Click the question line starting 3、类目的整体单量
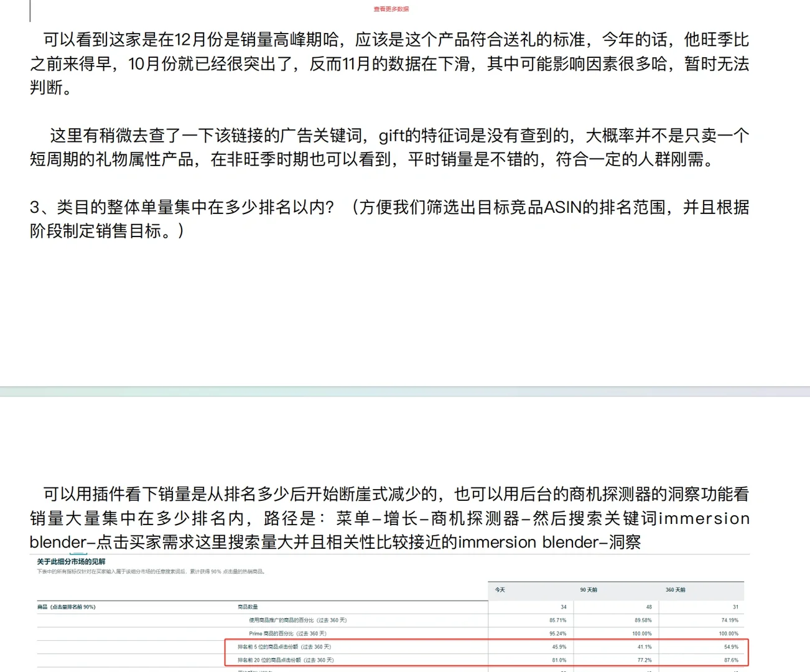This screenshot has width=810, height=672. click(389, 207)
